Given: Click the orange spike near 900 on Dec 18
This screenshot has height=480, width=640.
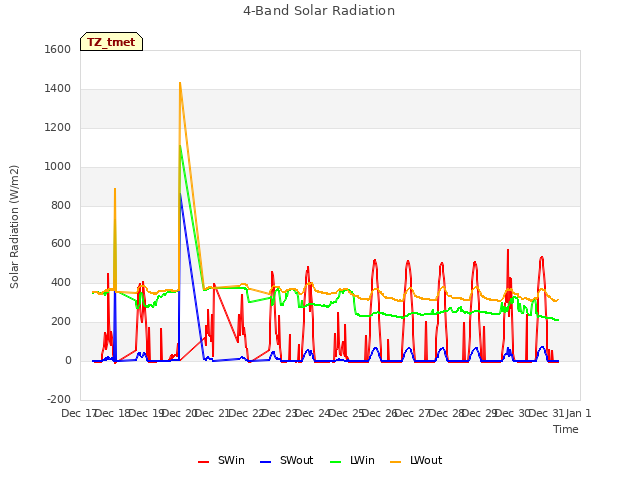Looking at the screenshot, I should point(115,189).
